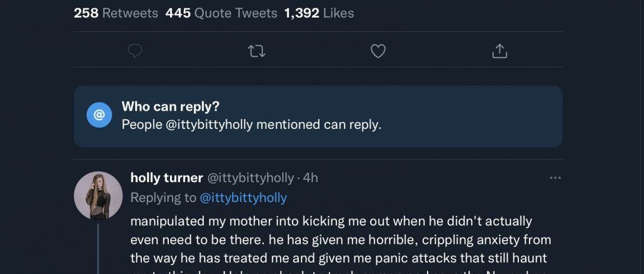644x274 pixels.
Task: Click 'People @ittybittyholly mentioned can reply' text
Action: 251,124
